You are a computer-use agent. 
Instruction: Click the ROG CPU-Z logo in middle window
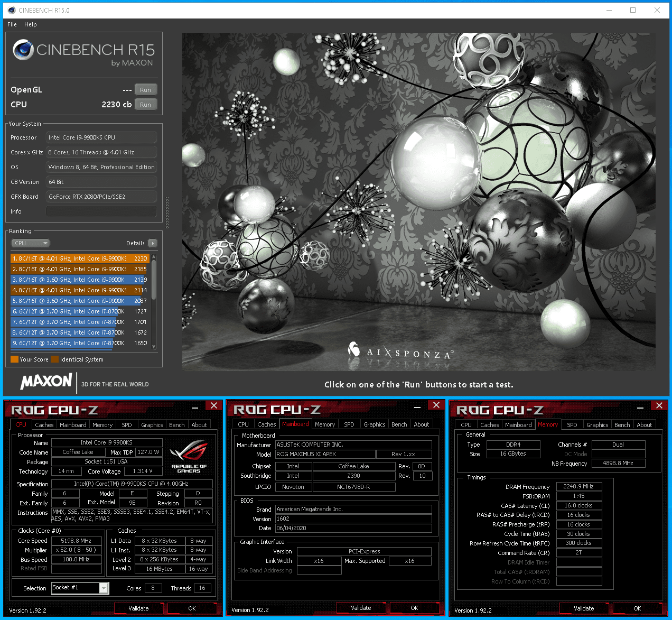pos(277,410)
